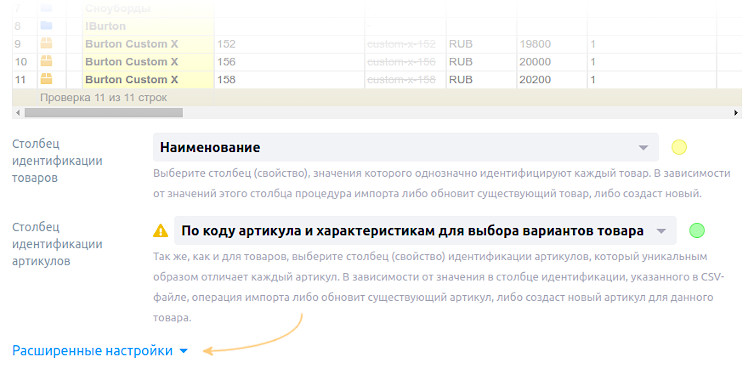Open the article identification column dropdown

425,230
